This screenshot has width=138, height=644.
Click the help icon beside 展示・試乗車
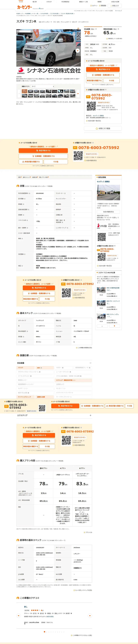(27, 228)
